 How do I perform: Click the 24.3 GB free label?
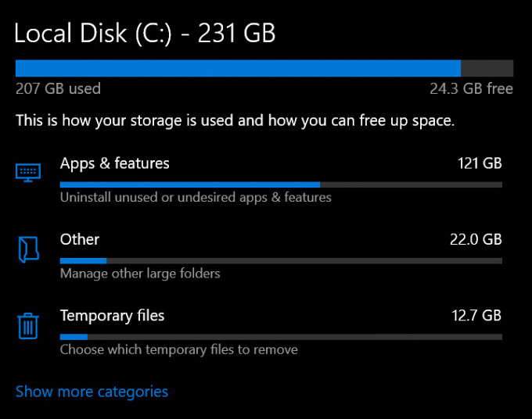point(471,89)
